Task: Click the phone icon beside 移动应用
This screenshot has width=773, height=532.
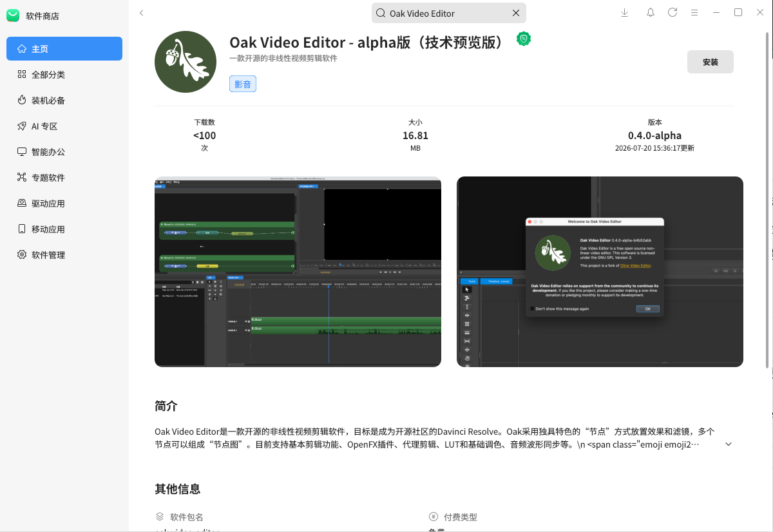Action: pyautogui.click(x=22, y=229)
